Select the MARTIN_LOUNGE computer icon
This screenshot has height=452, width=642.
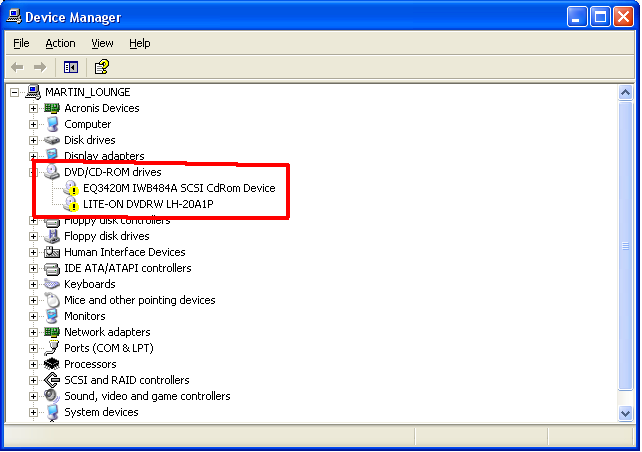click(33, 92)
